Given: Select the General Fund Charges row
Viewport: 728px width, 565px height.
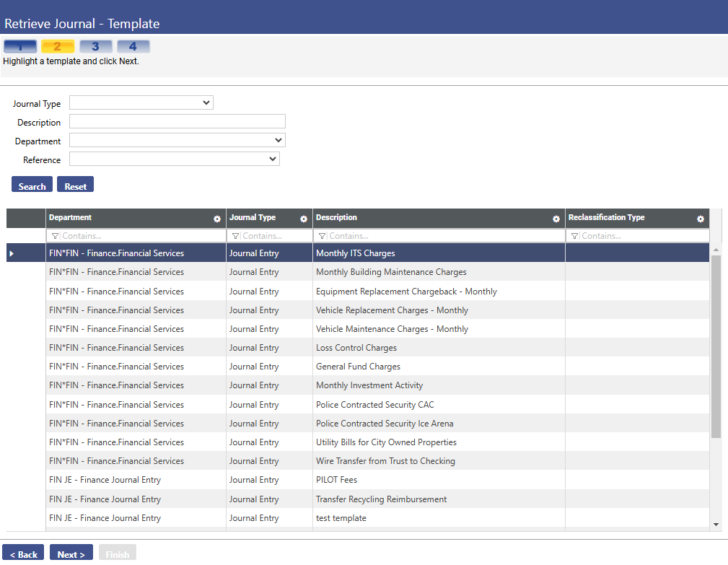Looking at the screenshot, I should 358,367.
